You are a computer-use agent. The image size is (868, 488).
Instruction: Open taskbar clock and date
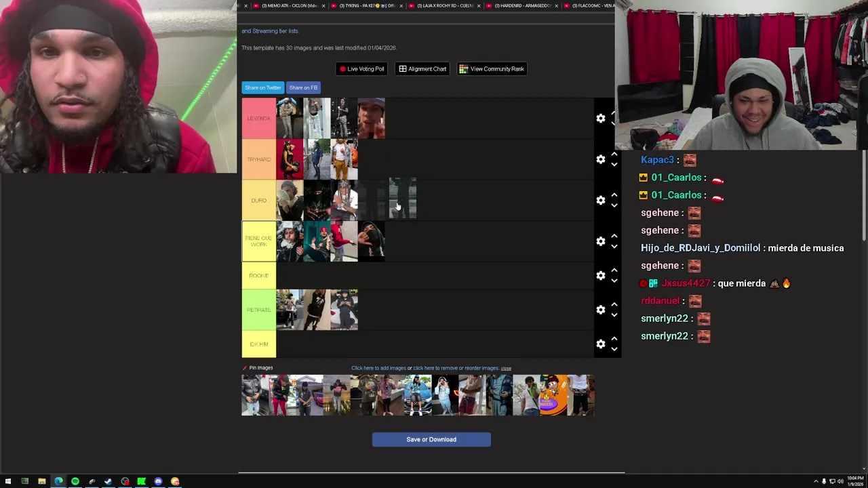pos(855,481)
